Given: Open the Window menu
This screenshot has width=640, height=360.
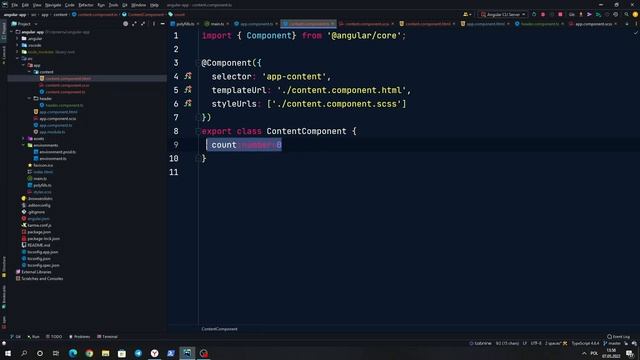Looking at the screenshot, I should 138,5.
